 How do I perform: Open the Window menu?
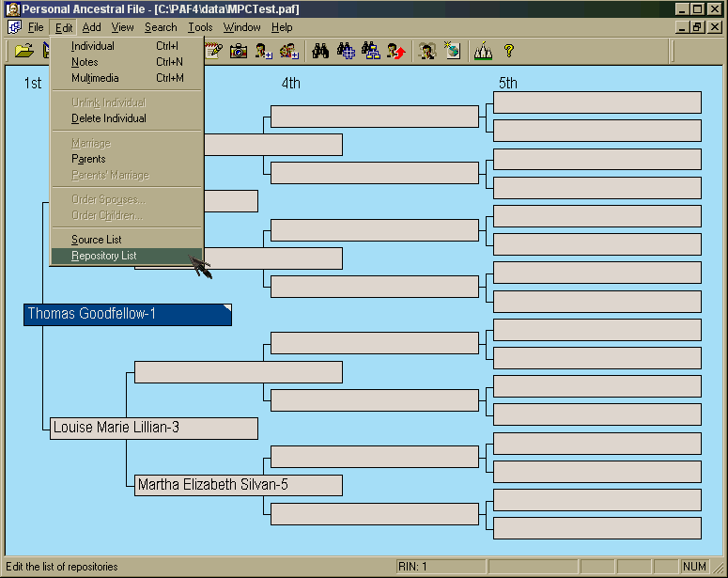[x=242, y=28]
